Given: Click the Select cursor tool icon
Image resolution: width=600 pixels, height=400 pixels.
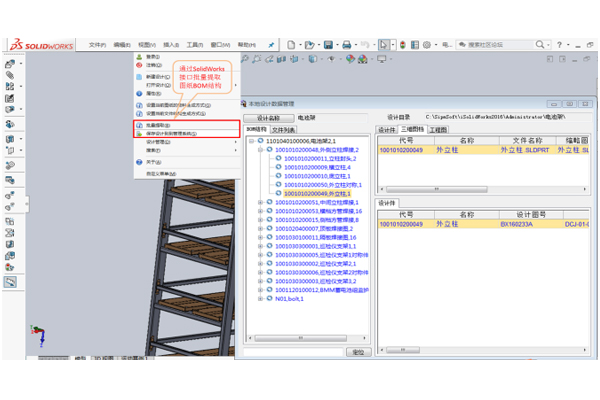Looking at the screenshot, I should [383, 45].
